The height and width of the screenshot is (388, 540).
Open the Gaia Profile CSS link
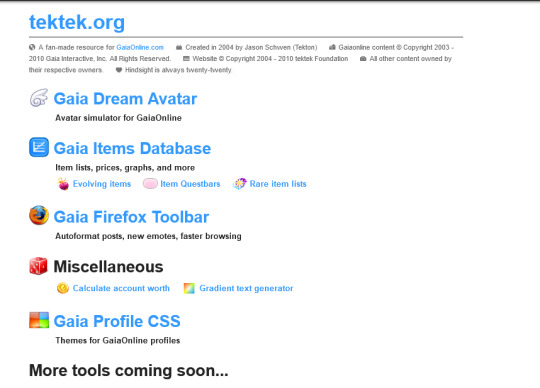click(117, 321)
